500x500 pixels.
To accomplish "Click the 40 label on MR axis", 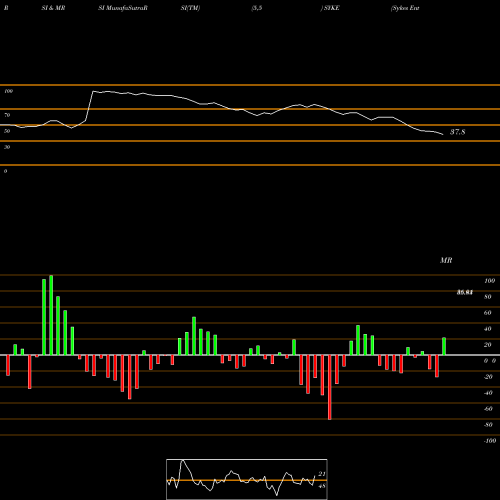I will pos(487,329).
